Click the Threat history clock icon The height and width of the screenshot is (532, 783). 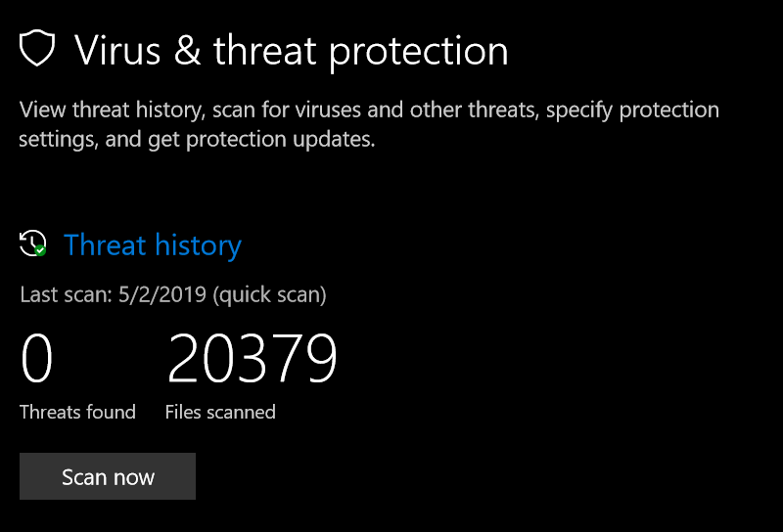tap(32, 244)
